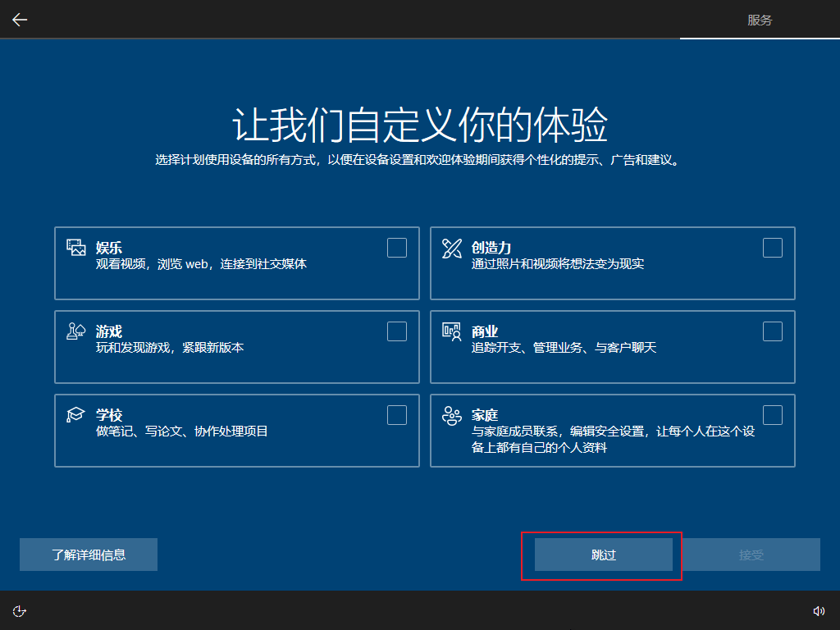Viewport: 840px width, 630px height.
Task: Click text 观看视频，浏览 web，连接到社交媒体
Action: (202, 263)
